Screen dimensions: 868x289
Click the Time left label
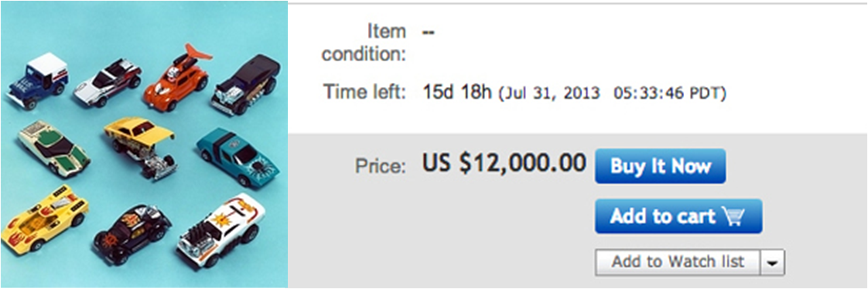364,93
